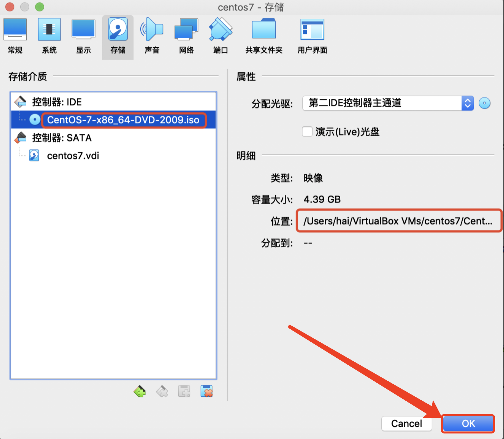Click the location path /Users/hai/VirtualBox VMs
The width and height of the screenshot is (504, 439).
(398, 221)
